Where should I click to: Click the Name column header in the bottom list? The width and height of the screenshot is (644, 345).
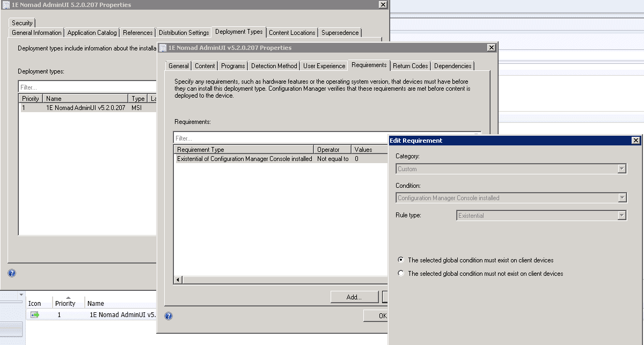(120, 304)
